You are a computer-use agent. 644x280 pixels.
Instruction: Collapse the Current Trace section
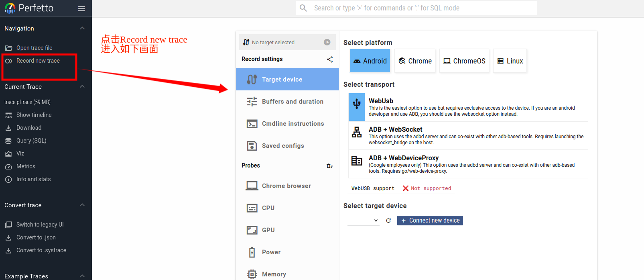pyautogui.click(x=82, y=86)
